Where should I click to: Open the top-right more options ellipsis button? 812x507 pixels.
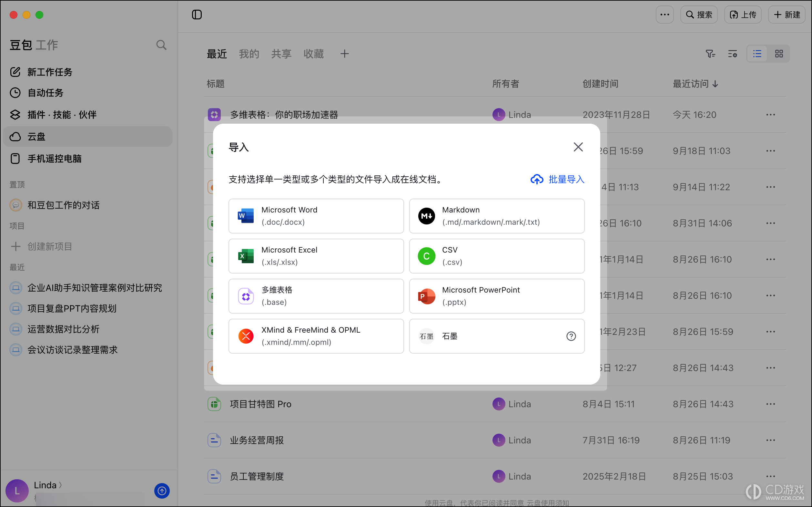click(665, 15)
